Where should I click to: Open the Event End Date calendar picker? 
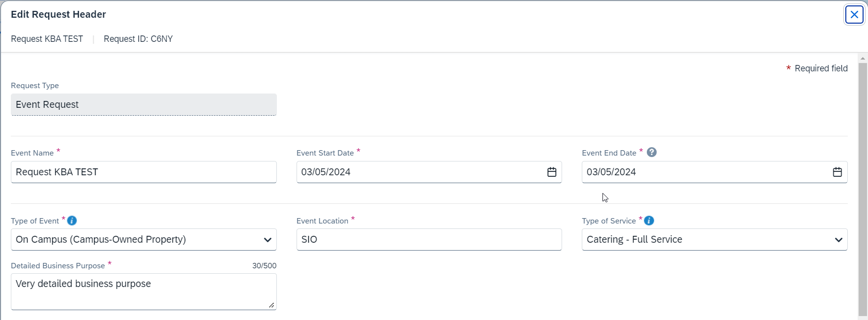[837, 172]
